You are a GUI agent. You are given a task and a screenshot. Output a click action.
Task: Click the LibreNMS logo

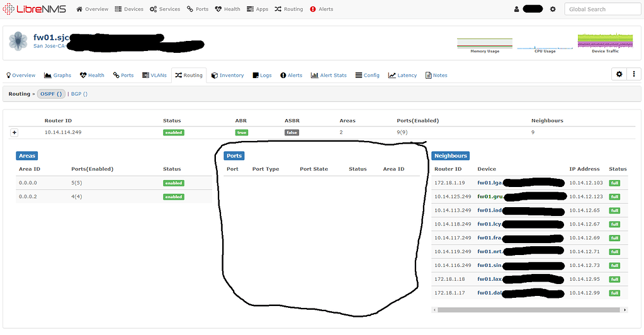pos(34,9)
